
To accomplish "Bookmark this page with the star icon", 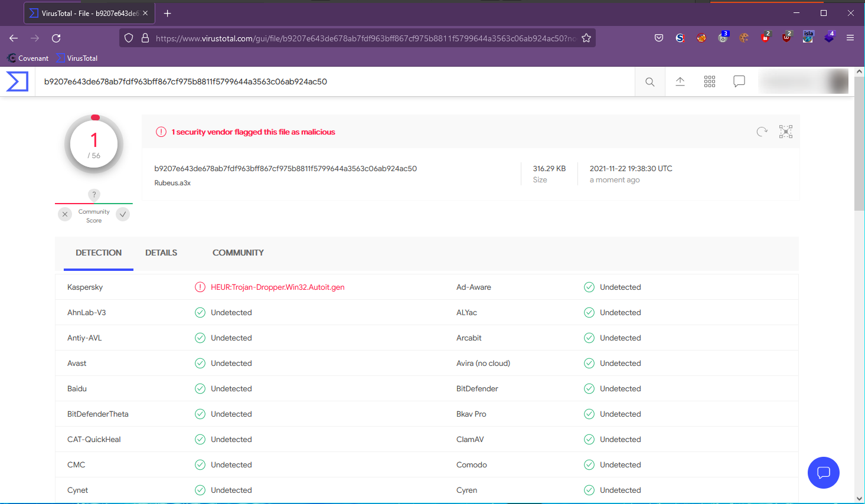I will pos(586,38).
